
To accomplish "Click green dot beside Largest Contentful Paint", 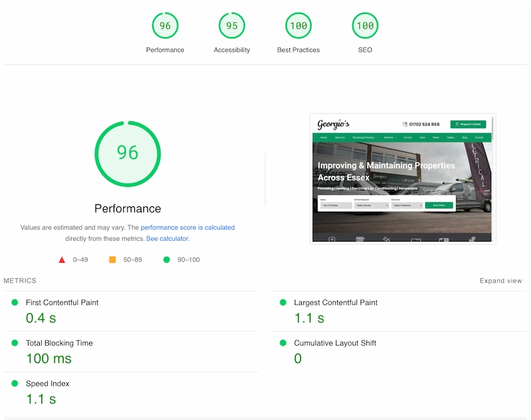I will pos(283,302).
